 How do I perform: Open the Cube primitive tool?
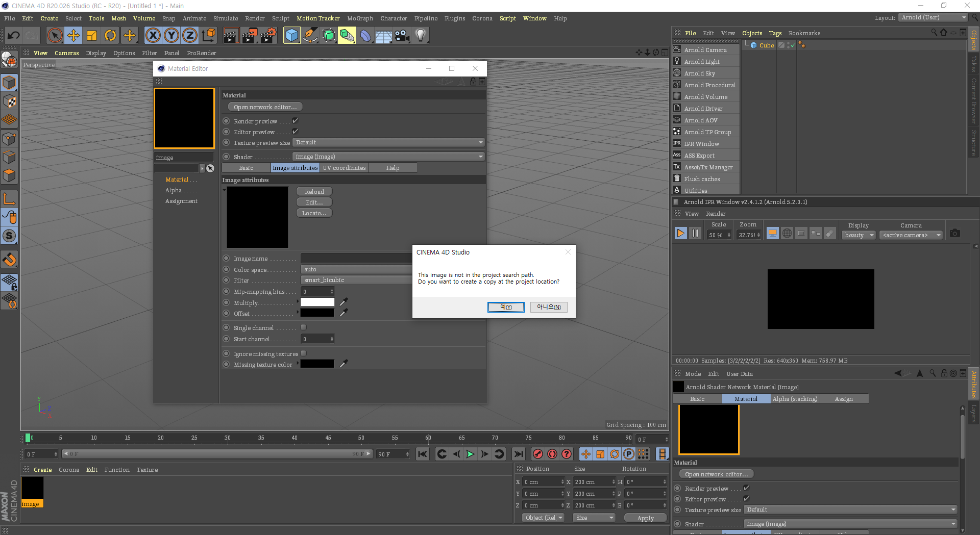tap(291, 35)
